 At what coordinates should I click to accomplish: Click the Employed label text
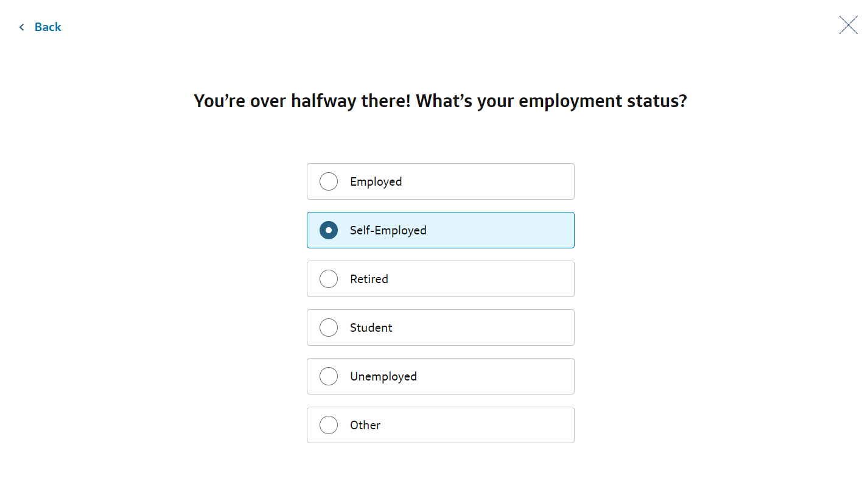(376, 182)
